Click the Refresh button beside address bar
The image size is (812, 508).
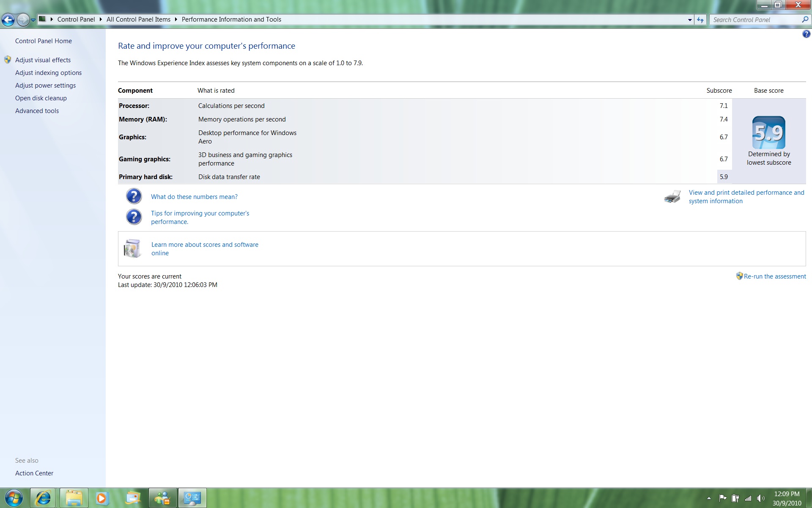pyautogui.click(x=700, y=20)
